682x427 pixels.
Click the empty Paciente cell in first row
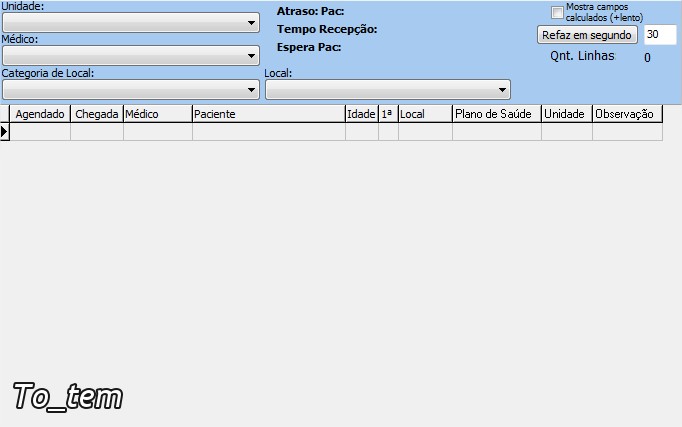268,132
